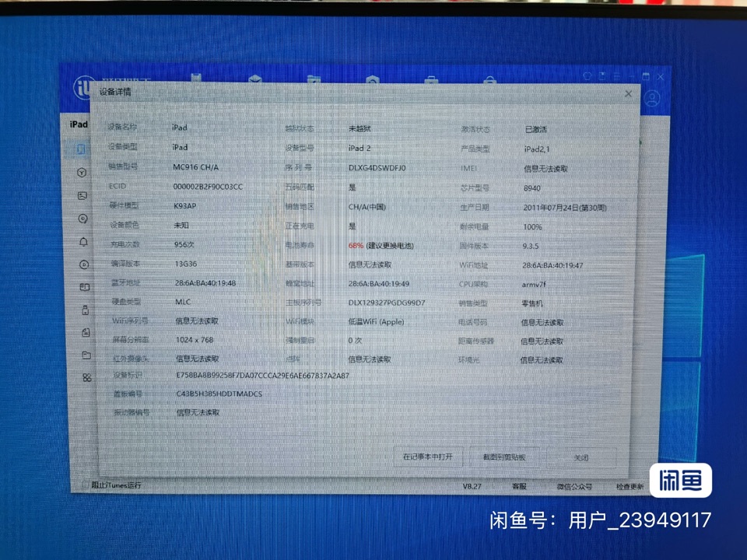This screenshot has height=560, width=747.
Task: Click the jailbreak status value 未越狱
Action: (359, 128)
